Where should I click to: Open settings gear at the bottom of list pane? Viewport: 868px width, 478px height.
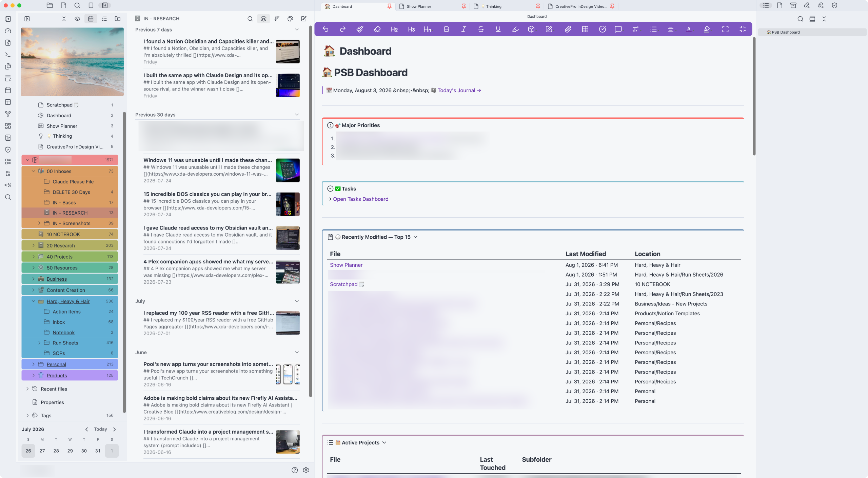[x=306, y=470]
